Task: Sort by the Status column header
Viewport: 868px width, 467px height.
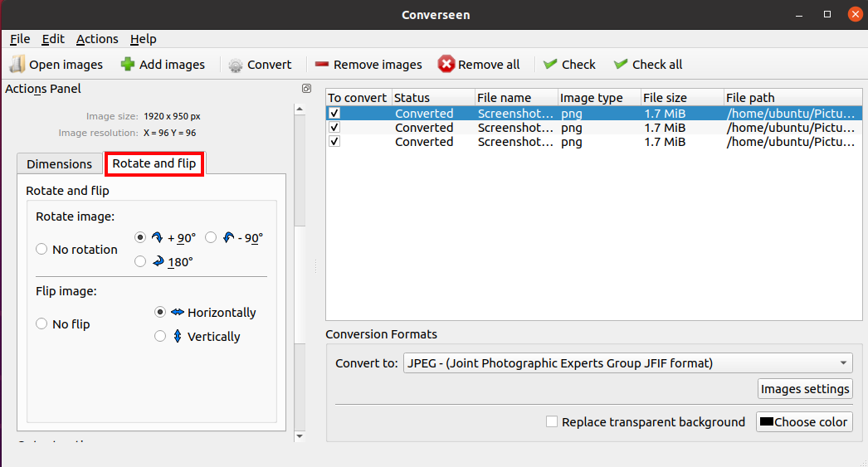Action: pos(433,97)
